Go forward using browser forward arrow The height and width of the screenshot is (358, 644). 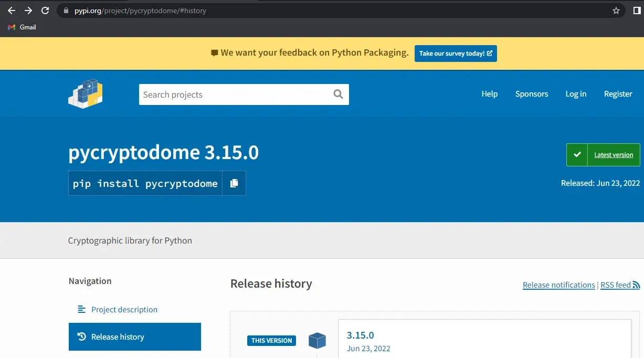[x=28, y=10]
